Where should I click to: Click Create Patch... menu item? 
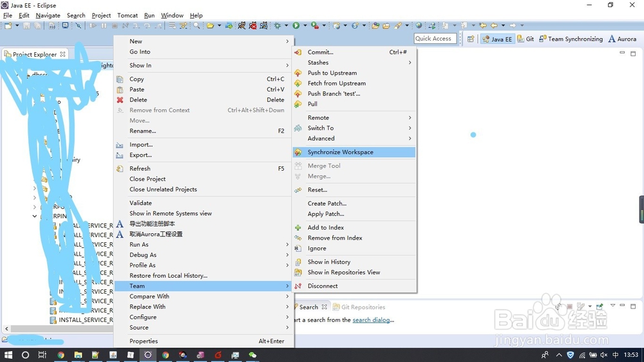tap(354, 204)
